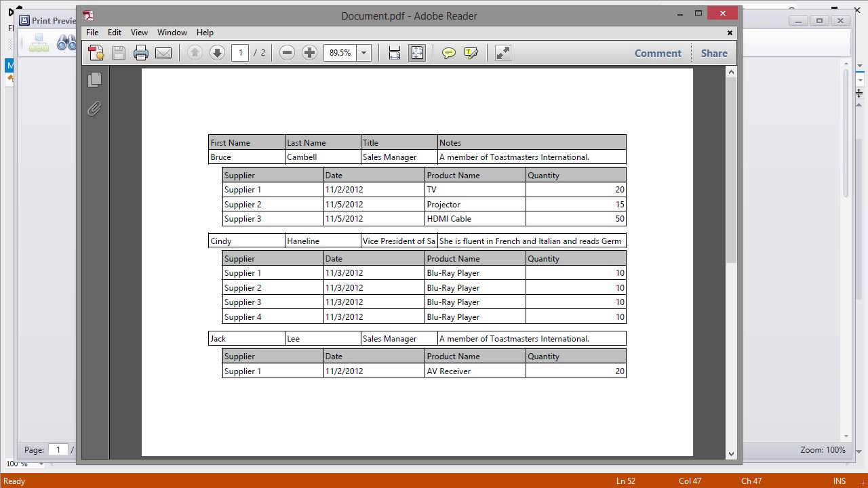Click the document vertical scrollbar thumb
This screenshot has height=488, width=868.
coord(731,169)
